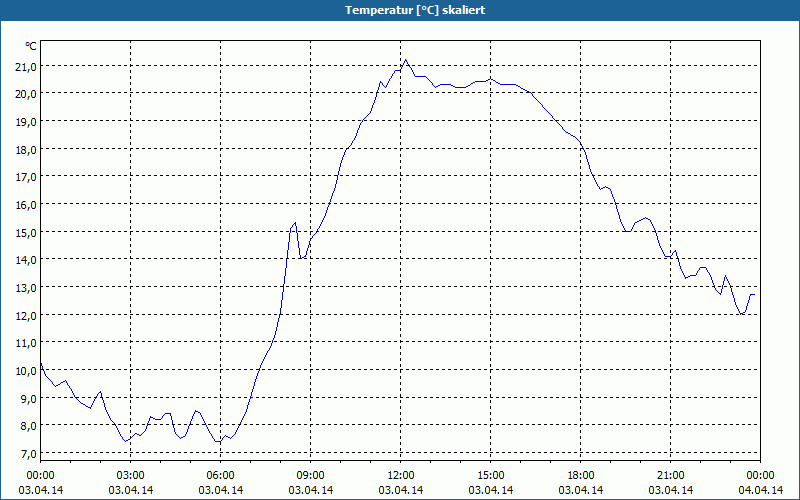The width and height of the screenshot is (800, 500).
Task: Click the 'Temperatur [°C] skaliert' chart title
Action: 415,10
